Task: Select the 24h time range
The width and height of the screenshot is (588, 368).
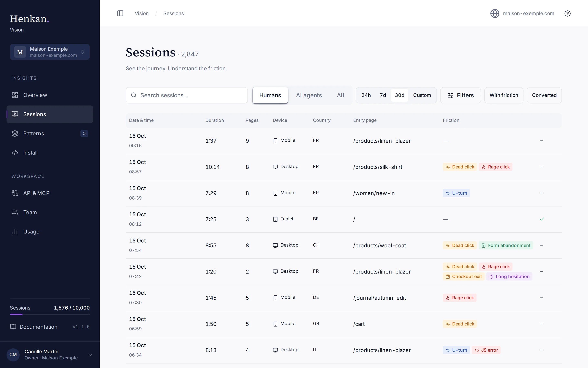Action: pyautogui.click(x=366, y=95)
